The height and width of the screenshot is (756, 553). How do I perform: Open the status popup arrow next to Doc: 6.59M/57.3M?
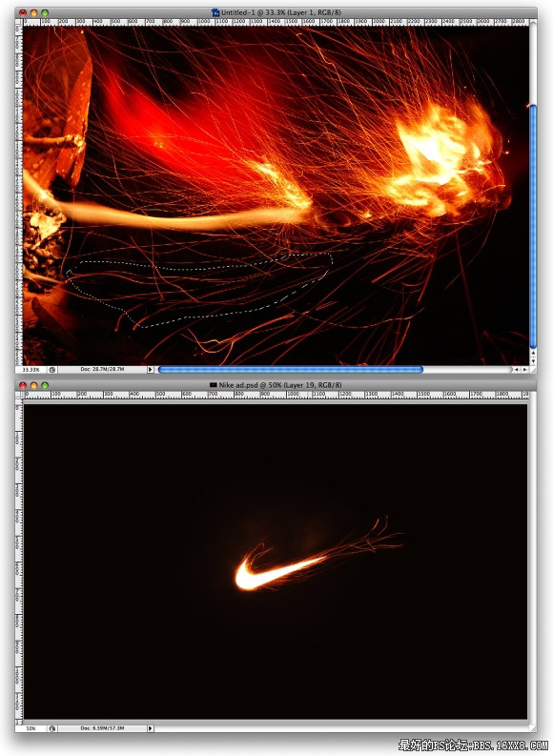(150, 728)
